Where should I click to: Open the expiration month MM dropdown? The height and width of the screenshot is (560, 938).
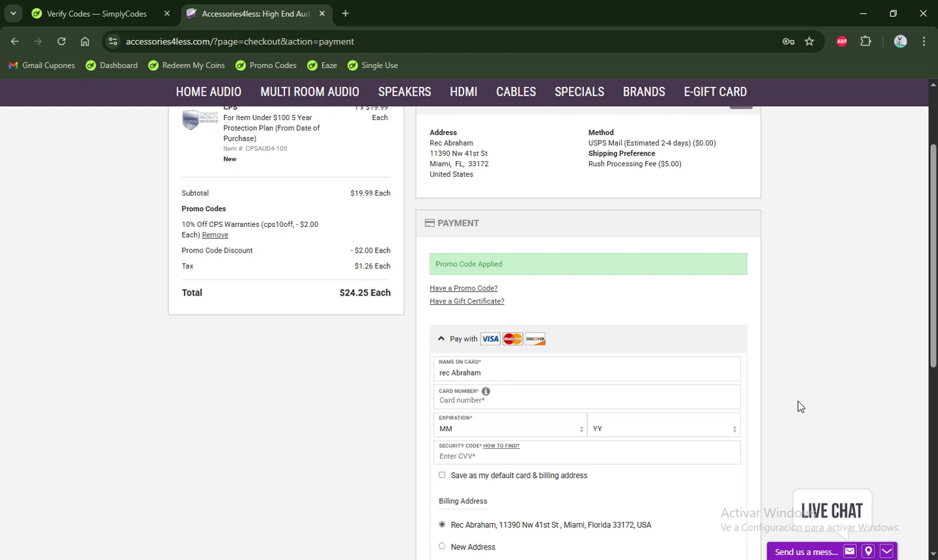(x=510, y=425)
